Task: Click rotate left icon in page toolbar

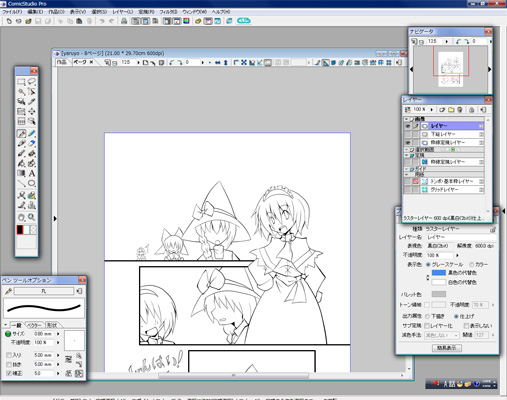Action: point(172,62)
